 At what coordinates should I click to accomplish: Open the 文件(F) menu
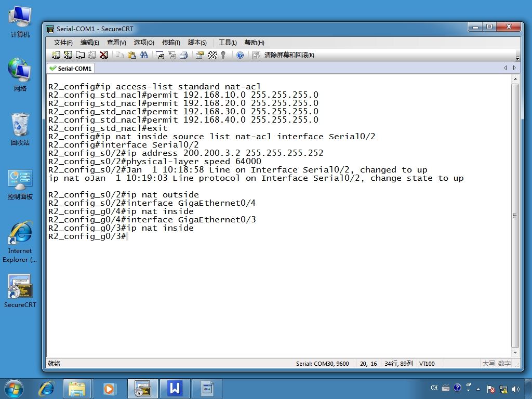63,43
